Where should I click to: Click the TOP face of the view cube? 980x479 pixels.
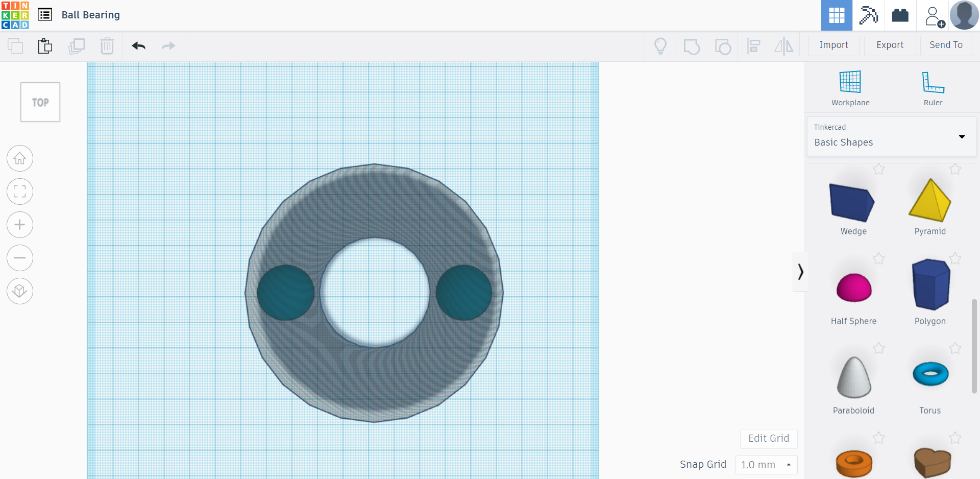(x=40, y=102)
